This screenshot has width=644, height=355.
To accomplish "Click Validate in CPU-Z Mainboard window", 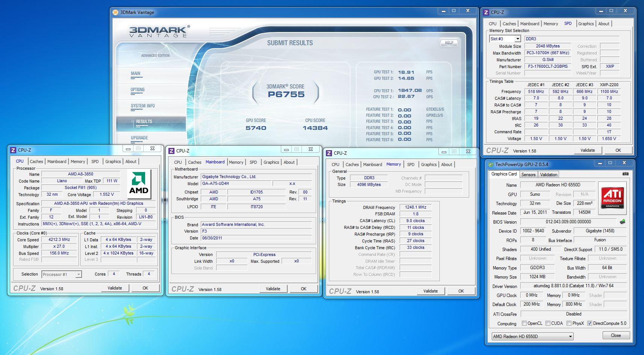I will click(x=273, y=288).
